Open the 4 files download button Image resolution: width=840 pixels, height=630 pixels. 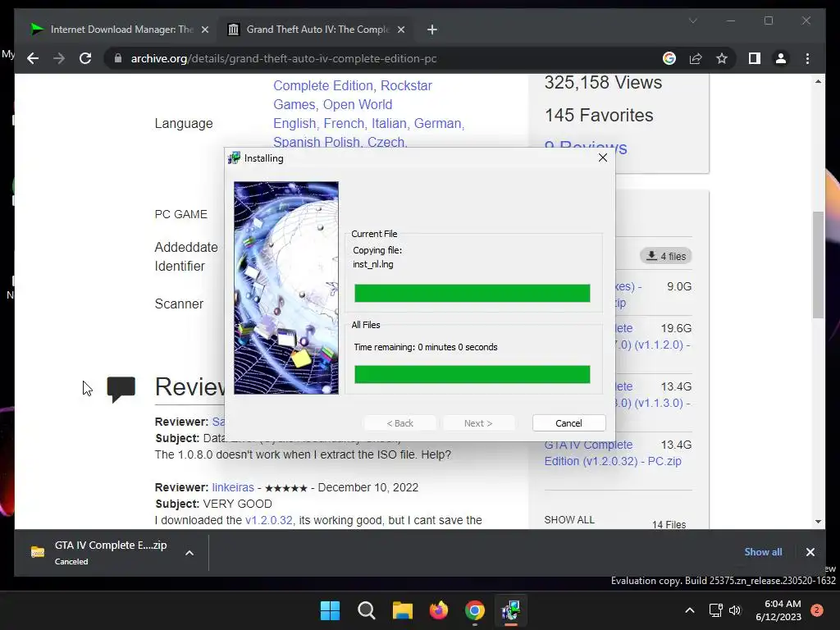(666, 256)
